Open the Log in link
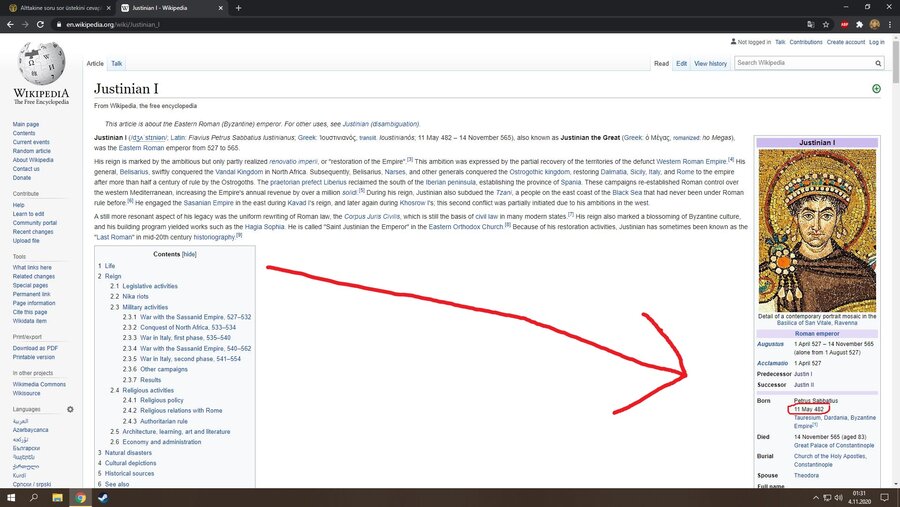This screenshot has height=507, width=900. click(876, 42)
